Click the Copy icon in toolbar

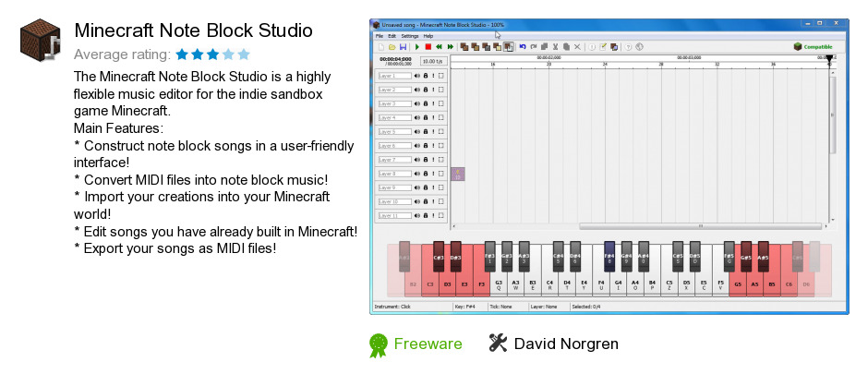544,47
